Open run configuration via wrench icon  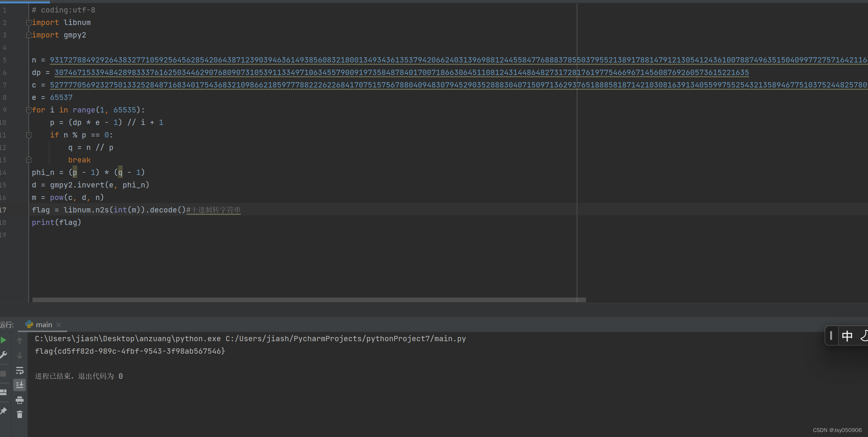(x=4, y=355)
